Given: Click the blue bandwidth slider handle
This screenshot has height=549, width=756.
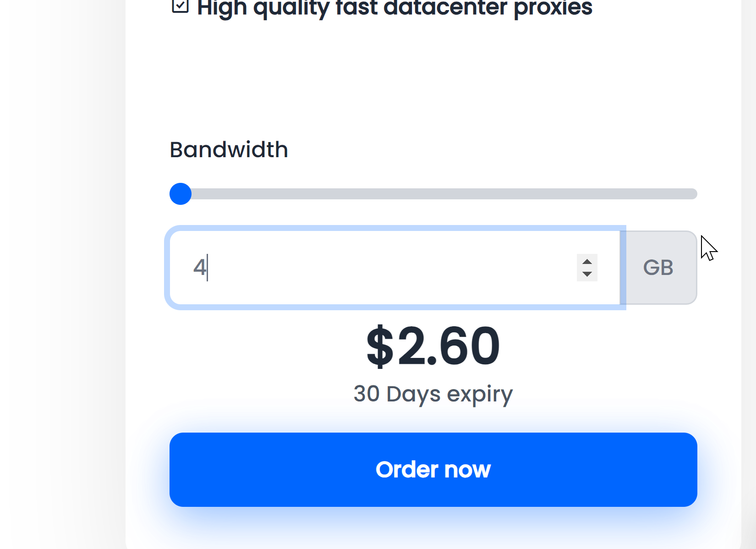Looking at the screenshot, I should pyautogui.click(x=181, y=194).
